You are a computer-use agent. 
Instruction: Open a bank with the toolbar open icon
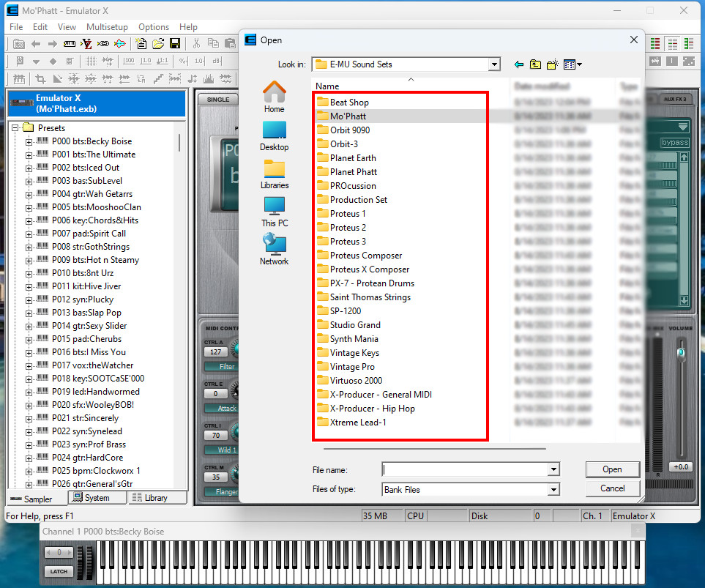coord(157,44)
